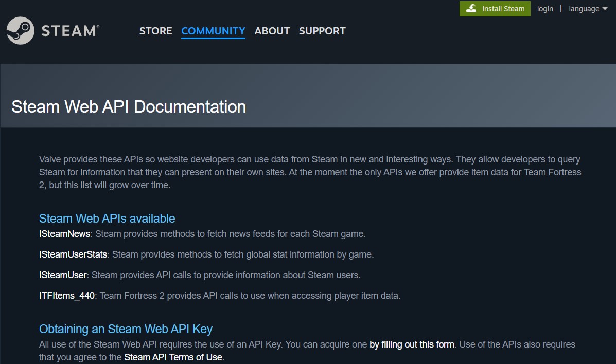Open the SUPPORT menu item
Viewport: 616px width, 364px height.
click(322, 31)
